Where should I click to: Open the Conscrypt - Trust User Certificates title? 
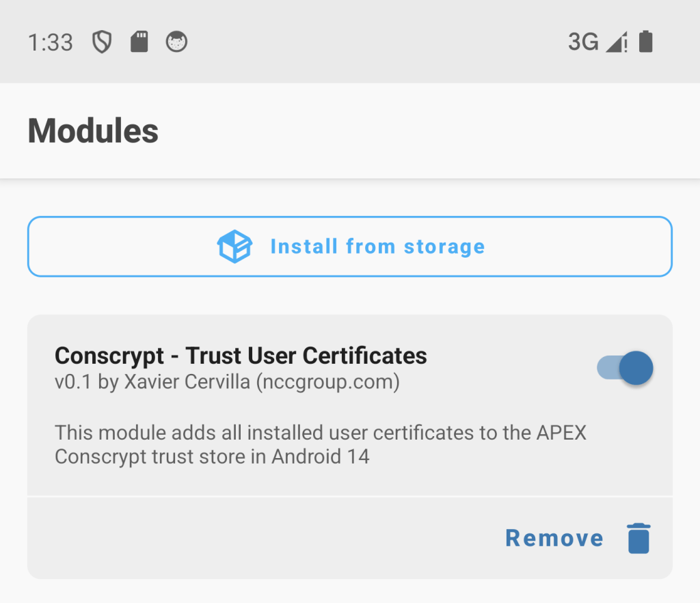pos(241,356)
